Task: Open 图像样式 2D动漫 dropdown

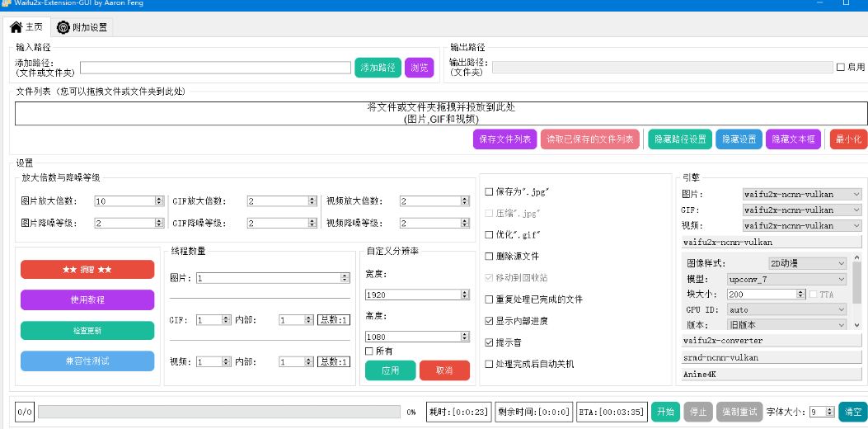Action: click(x=807, y=263)
